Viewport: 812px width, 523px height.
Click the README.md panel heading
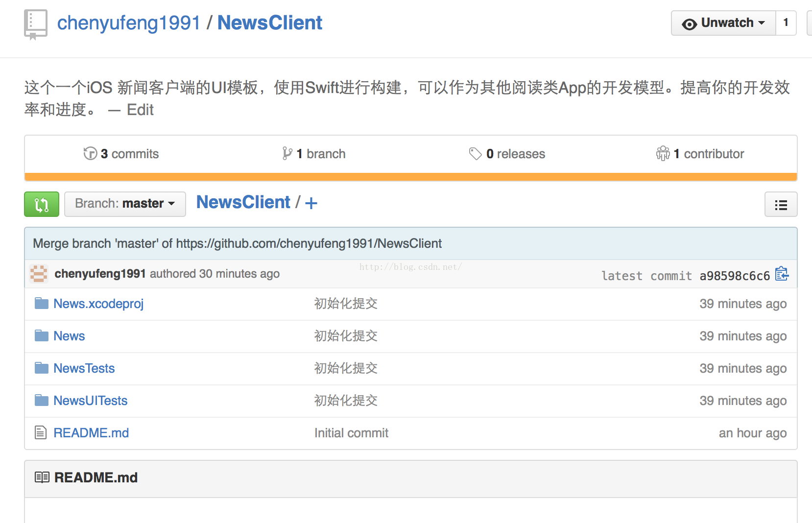point(96,477)
